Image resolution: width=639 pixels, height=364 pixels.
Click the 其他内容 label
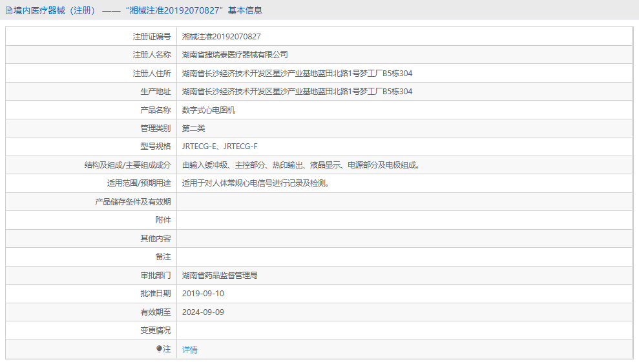point(156,239)
